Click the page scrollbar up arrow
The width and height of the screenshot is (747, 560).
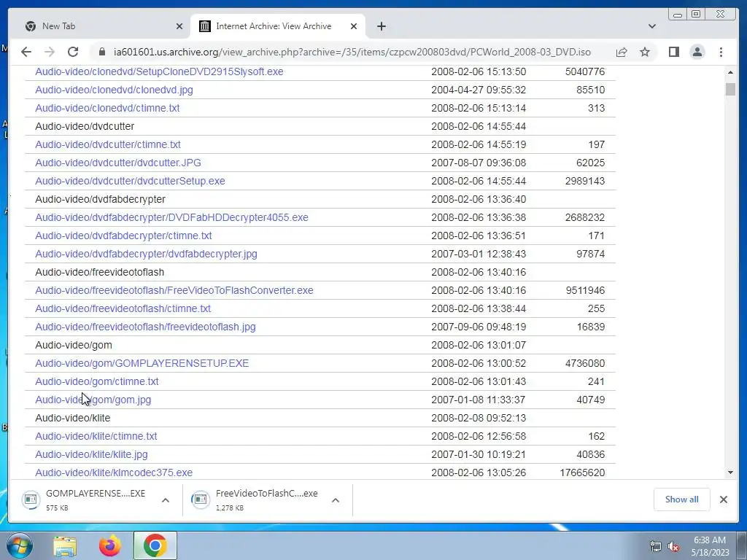point(730,72)
